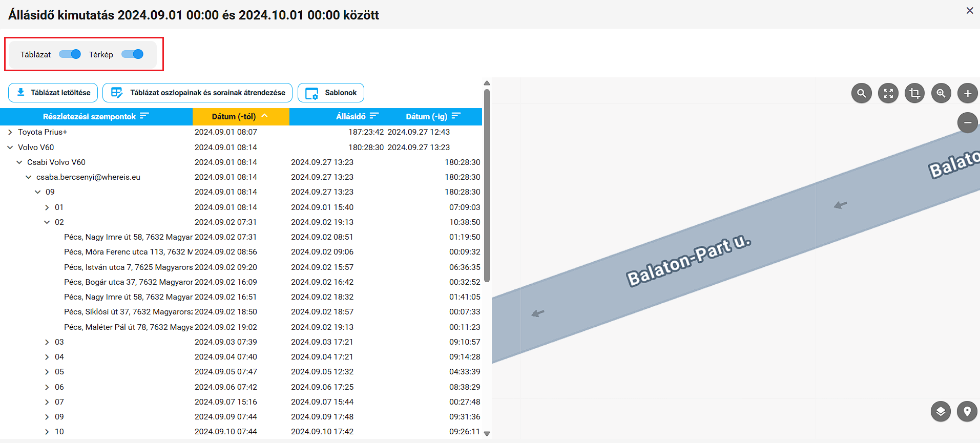
Task: Click the map search magnifier icon
Action: click(862, 93)
